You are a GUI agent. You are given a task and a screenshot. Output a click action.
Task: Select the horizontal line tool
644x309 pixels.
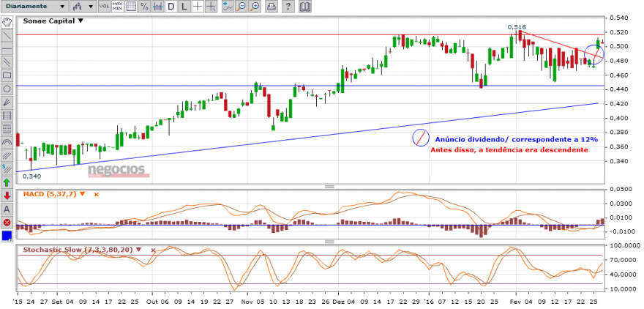click(7, 48)
